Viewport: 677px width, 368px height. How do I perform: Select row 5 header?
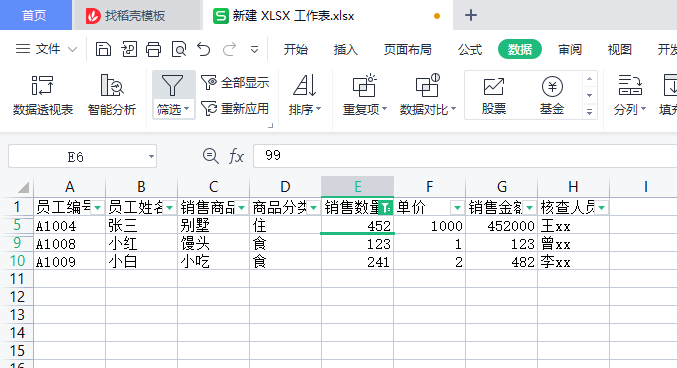(17, 225)
